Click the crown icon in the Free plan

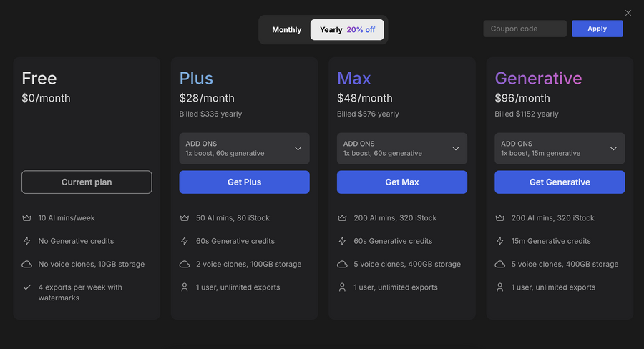(26, 218)
